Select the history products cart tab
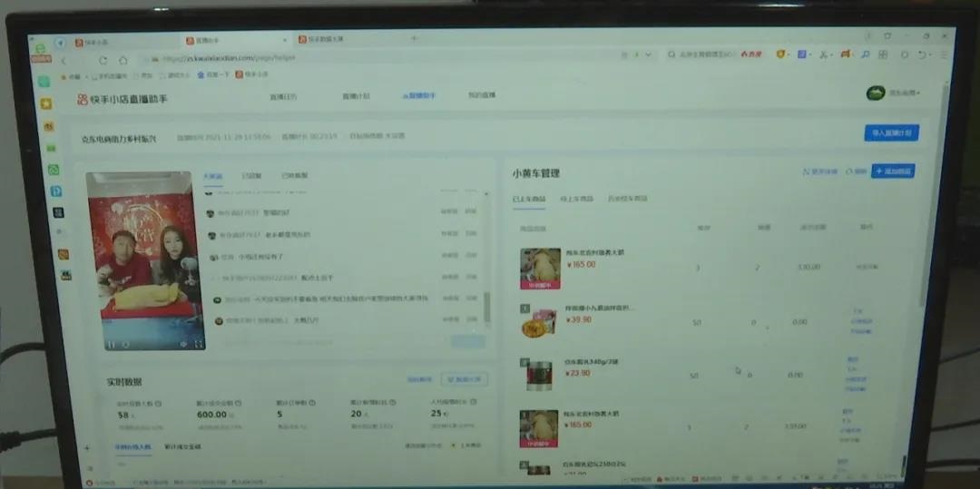Image resolution: width=980 pixels, height=489 pixels. tap(628, 199)
